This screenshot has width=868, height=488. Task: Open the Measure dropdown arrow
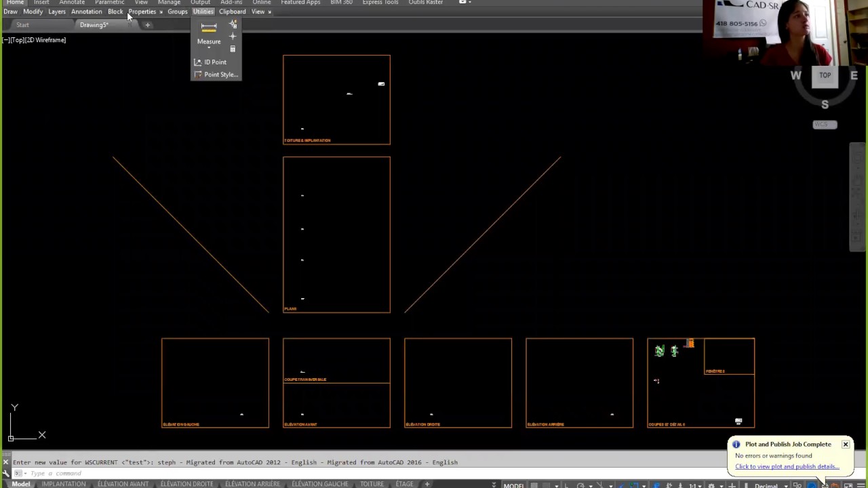pos(209,48)
